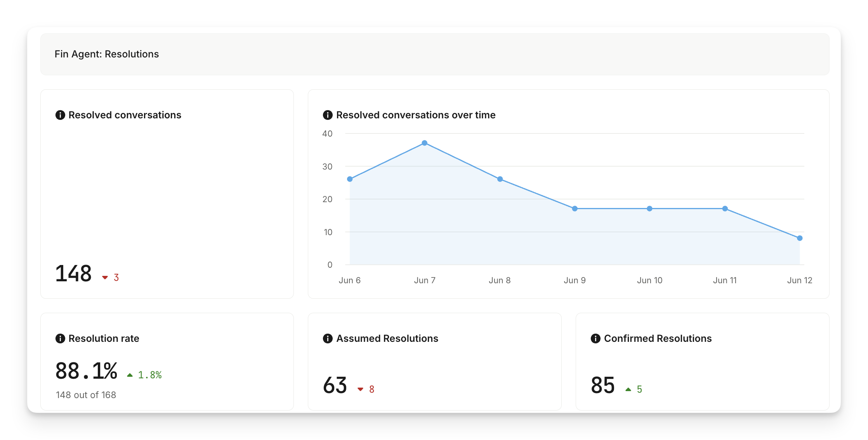The height and width of the screenshot is (440, 868).
Task: Select the Jun 6 chart data point
Action: [x=350, y=179]
